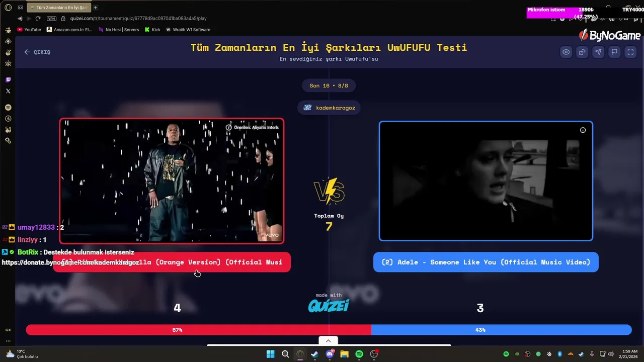Open the sidebar three-dots more menu
The height and width of the screenshot is (362, 644).
[x=8, y=341]
